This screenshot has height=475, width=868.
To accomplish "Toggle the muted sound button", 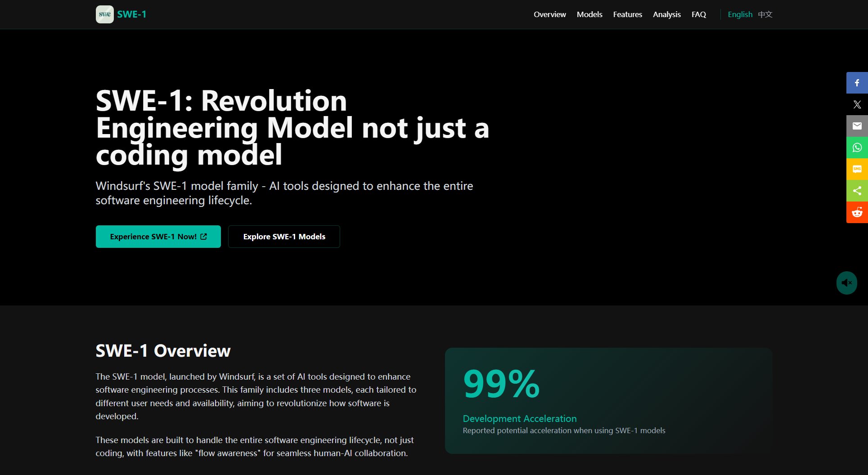I will tap(846, 283).
